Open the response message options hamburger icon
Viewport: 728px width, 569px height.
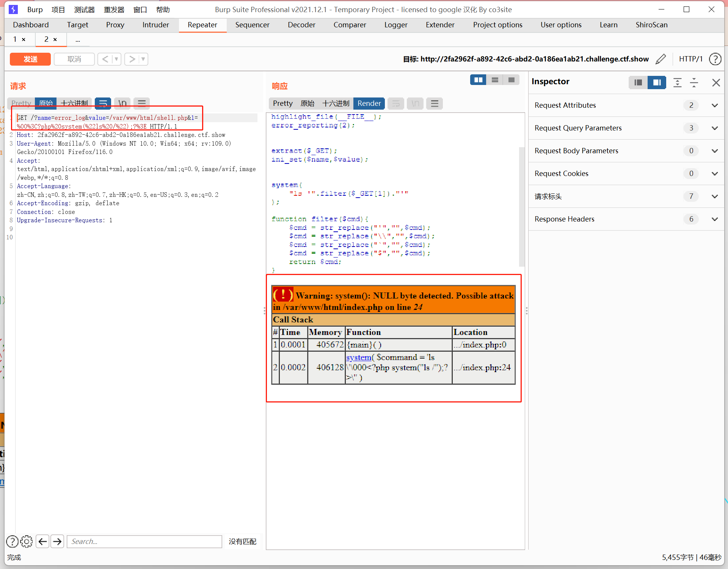coord(435,103)
